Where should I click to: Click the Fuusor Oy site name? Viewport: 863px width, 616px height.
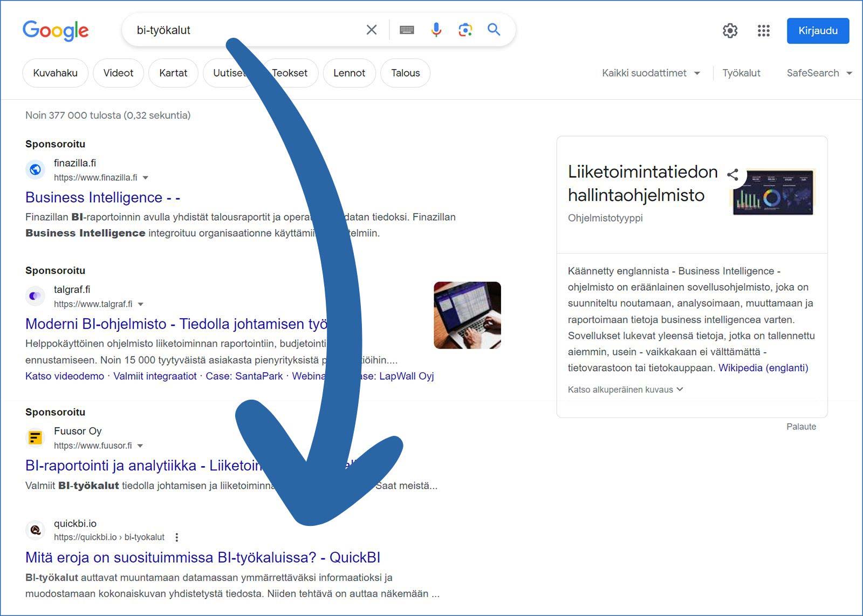78,431
